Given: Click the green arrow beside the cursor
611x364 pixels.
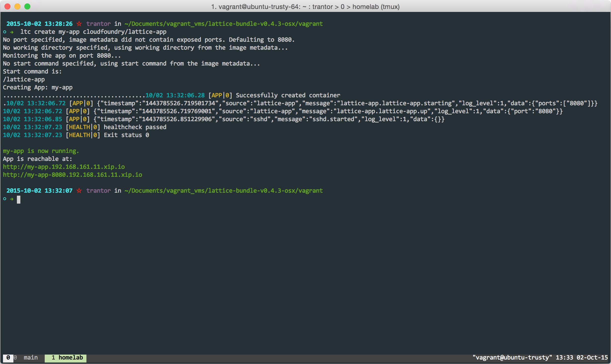Looking at the screenshot, I should click(12, 199).
